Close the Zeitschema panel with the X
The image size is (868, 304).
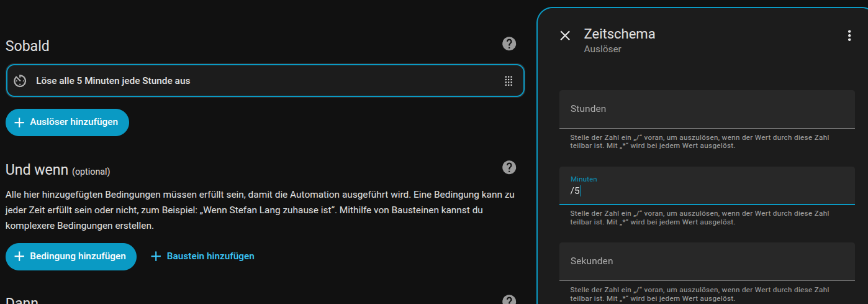[565, 35]
